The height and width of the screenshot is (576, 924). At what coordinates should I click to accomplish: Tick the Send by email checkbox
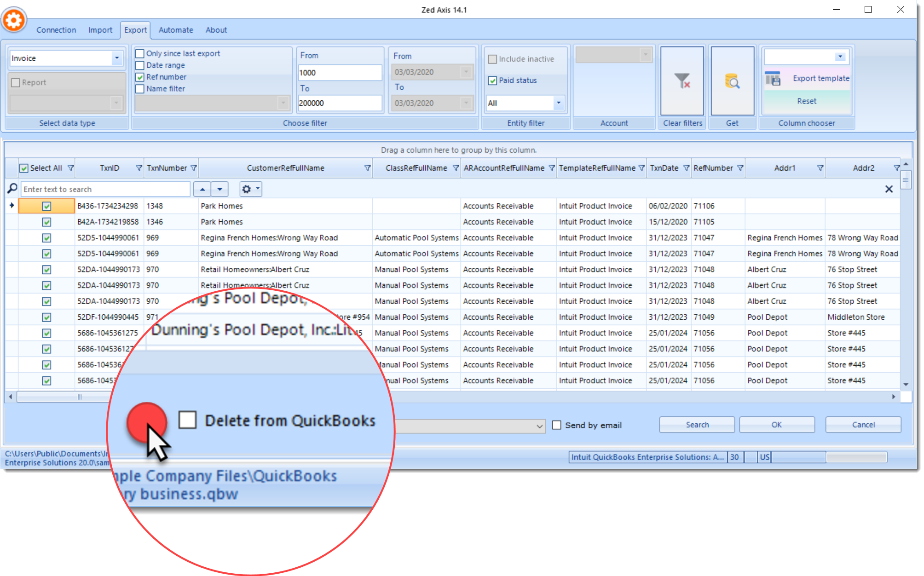(556, 425)
